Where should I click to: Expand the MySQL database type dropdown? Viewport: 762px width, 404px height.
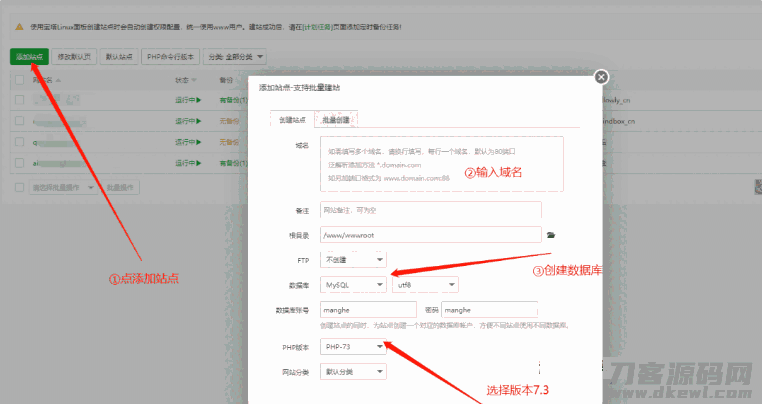click(353, 285)
